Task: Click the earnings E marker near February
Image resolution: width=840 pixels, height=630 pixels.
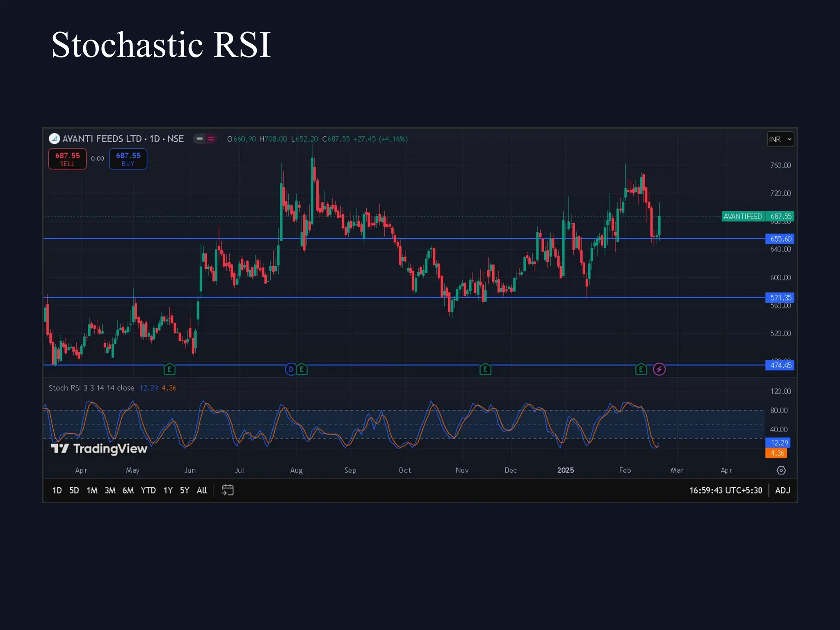Action: [641, 370]
